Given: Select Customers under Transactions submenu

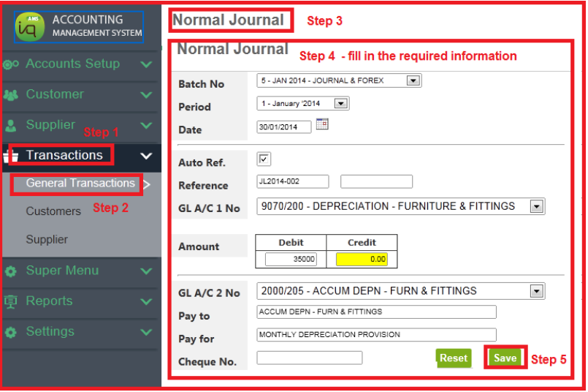Looking at the screenshot, I should (53, 211).
